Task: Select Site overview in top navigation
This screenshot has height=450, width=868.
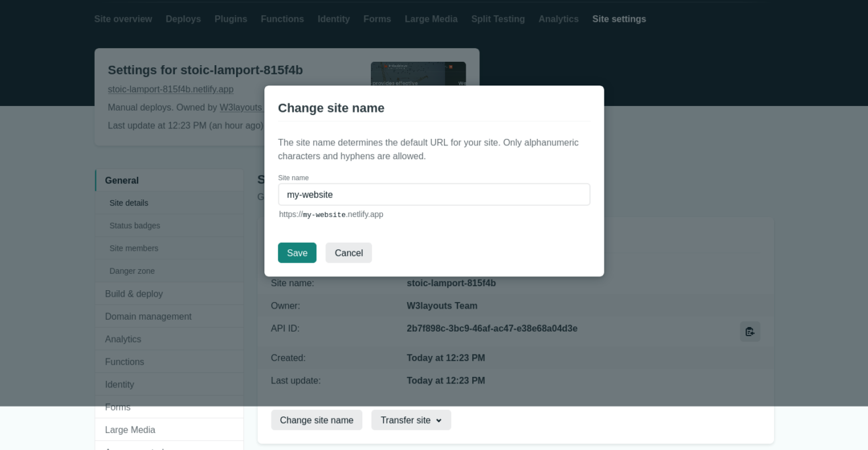Action: [123, 19]
